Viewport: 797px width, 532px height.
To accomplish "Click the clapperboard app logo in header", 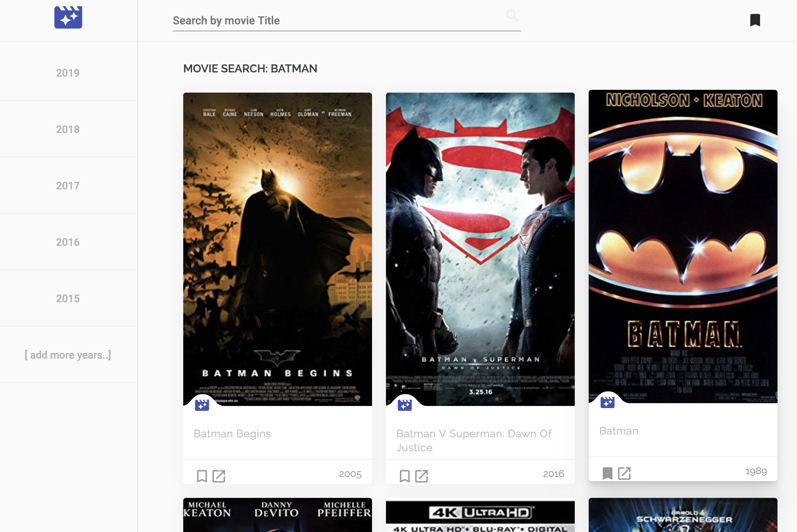I will pos(68,17).
